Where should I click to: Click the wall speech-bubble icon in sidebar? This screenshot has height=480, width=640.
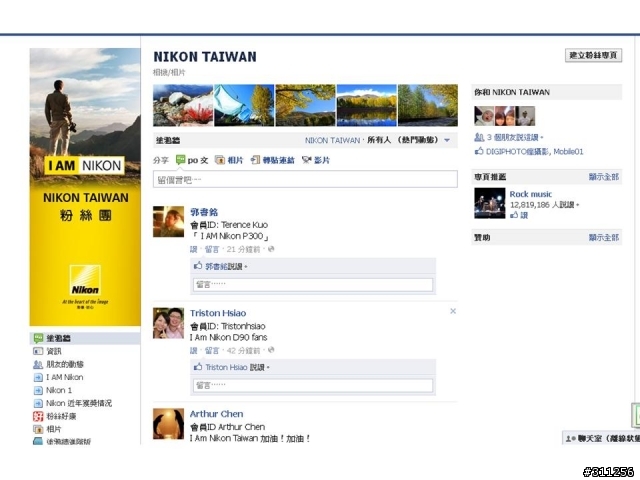[38, 338]
